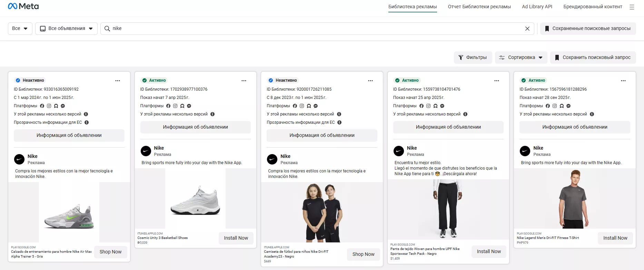Image resolution: width=644 pixels, height=270 pixels.
Task: Open the black woven pants image
Action: [448, 209]
